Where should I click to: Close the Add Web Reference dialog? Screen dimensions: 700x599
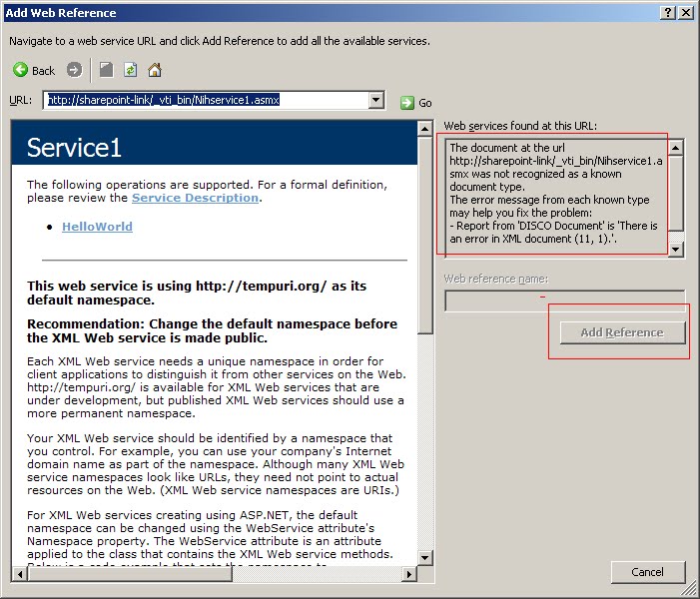click(685, 13)
